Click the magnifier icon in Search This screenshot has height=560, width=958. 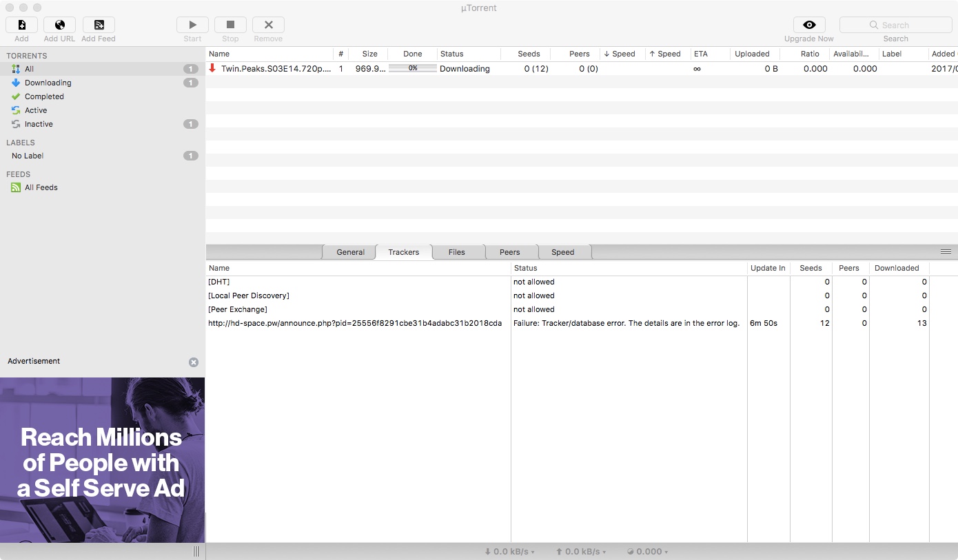pos(873,25)
